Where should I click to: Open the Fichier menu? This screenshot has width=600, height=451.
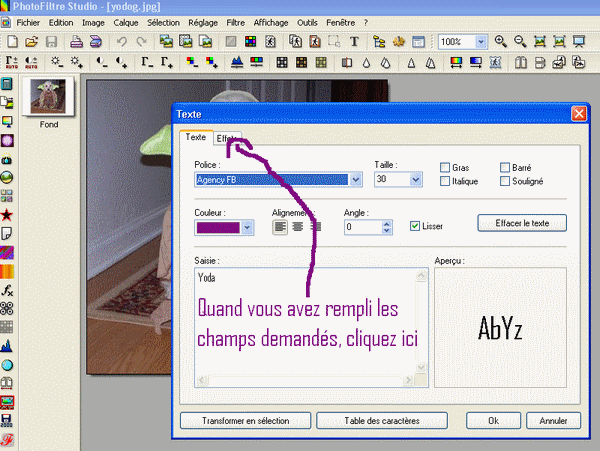[28, 23]
